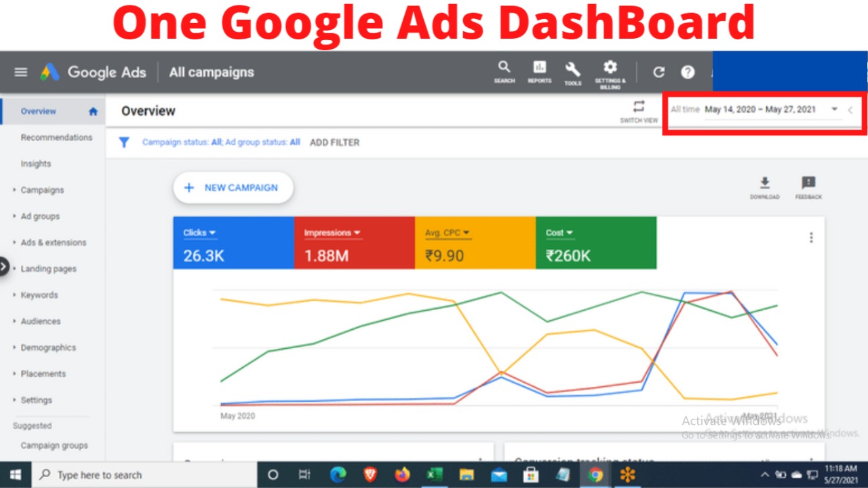This screenshot has width=868, height=488.
Task: Change the Impressions metric dropdown
Action: coord(332,233)
